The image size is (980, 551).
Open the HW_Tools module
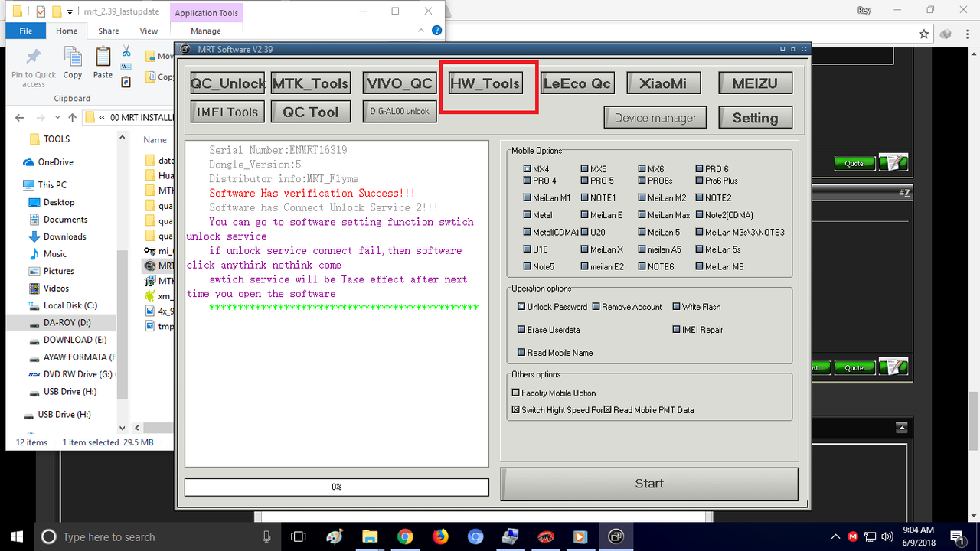click(485, 83)
